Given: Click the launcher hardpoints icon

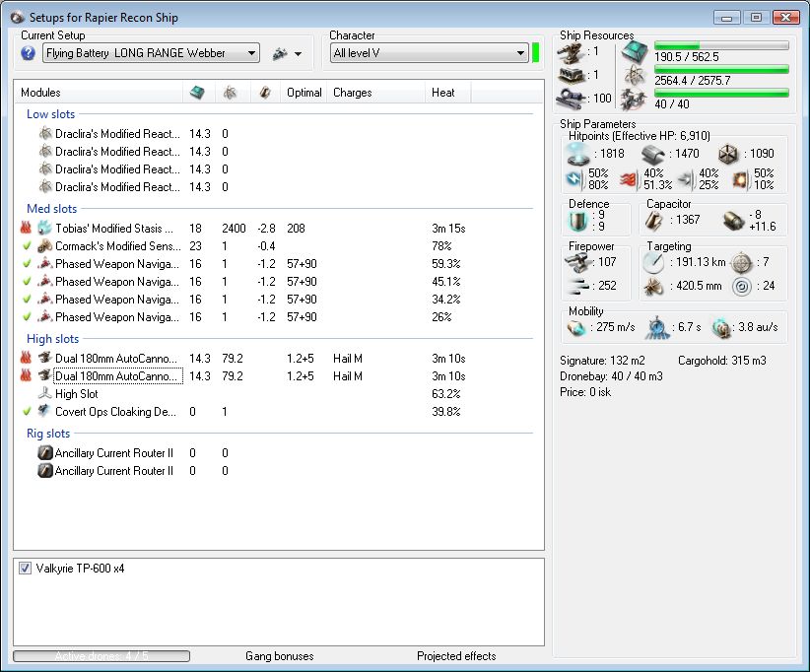Looking at the screenshot, I should coord(572,76).
